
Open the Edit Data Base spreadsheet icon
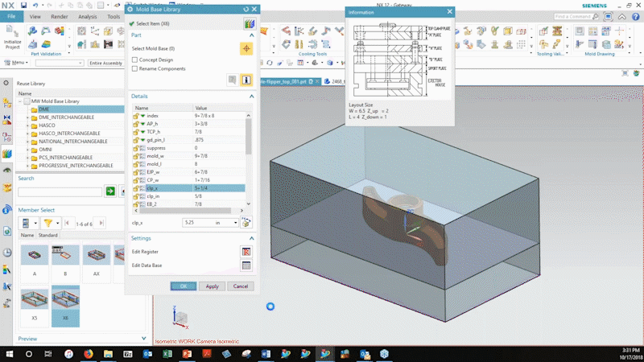point(246,265)
